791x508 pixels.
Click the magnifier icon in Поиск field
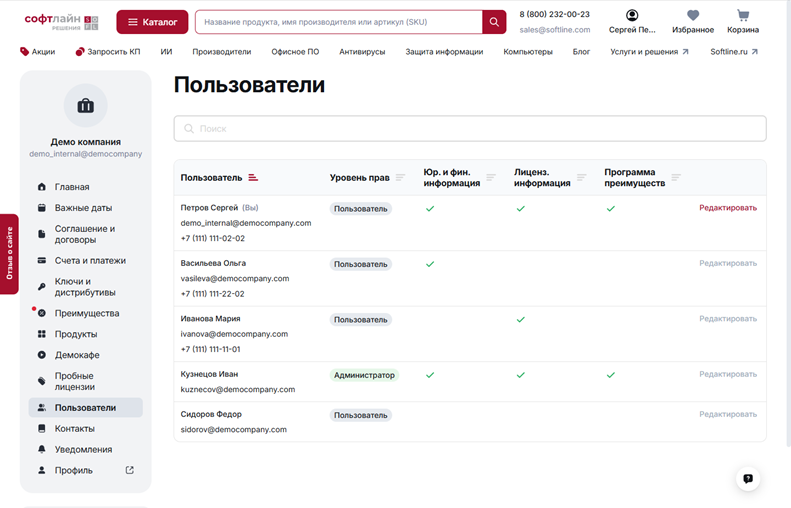coord(189,129)
